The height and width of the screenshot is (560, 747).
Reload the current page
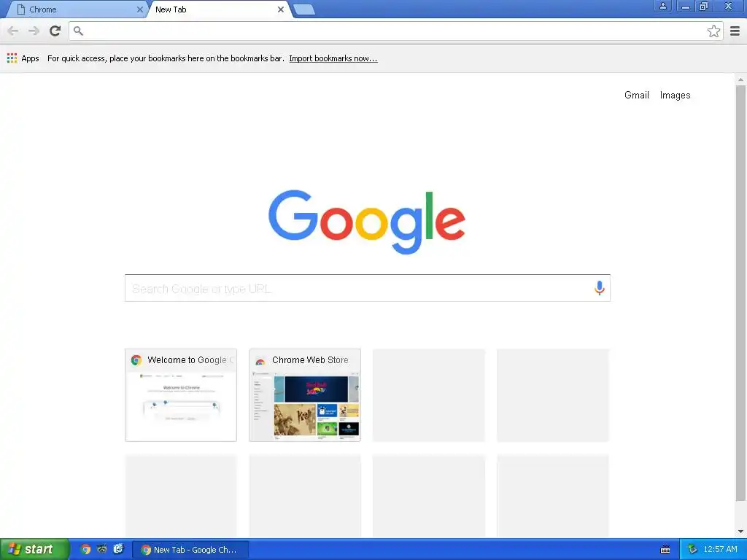click(x=55, y=31)
